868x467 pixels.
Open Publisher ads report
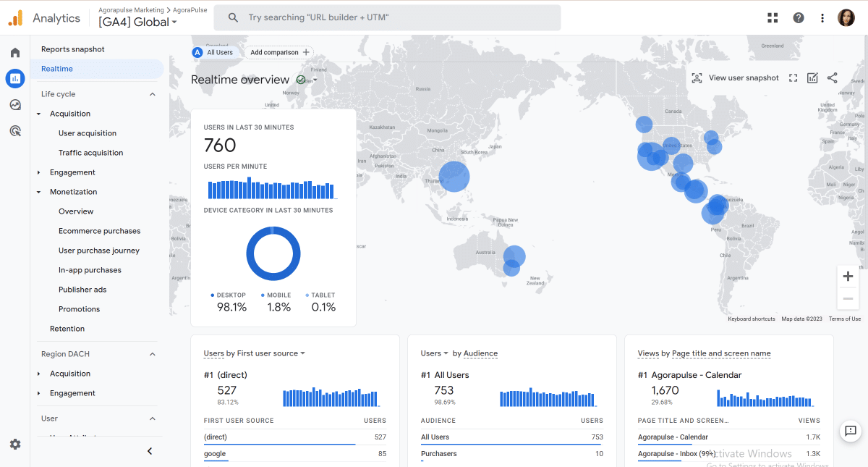pyautogui.click(x=82, y=290)
